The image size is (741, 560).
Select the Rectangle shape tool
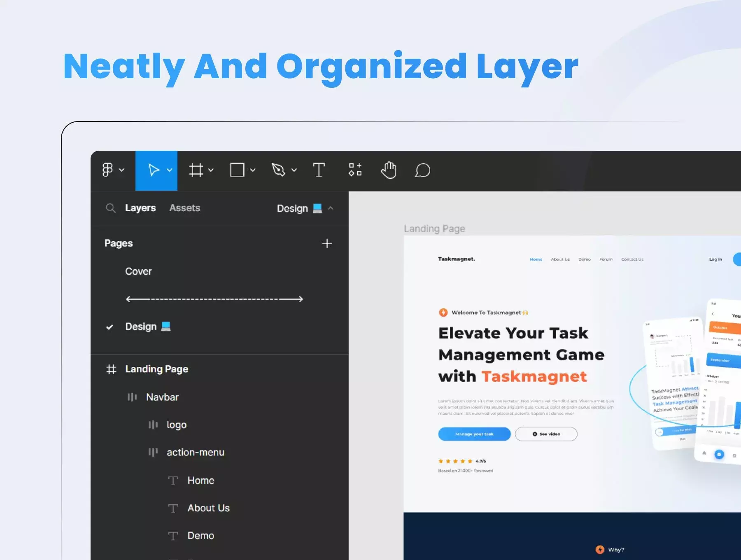click(237, 170)
